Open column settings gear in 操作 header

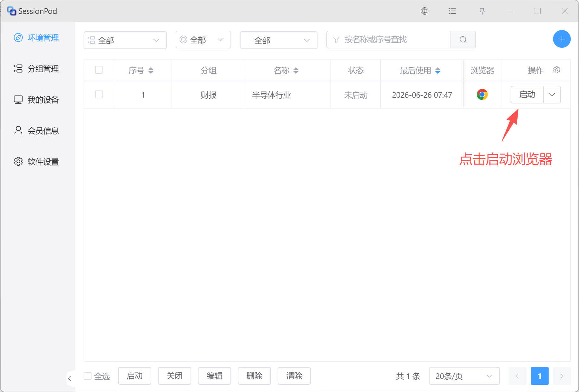coord(557,70)
